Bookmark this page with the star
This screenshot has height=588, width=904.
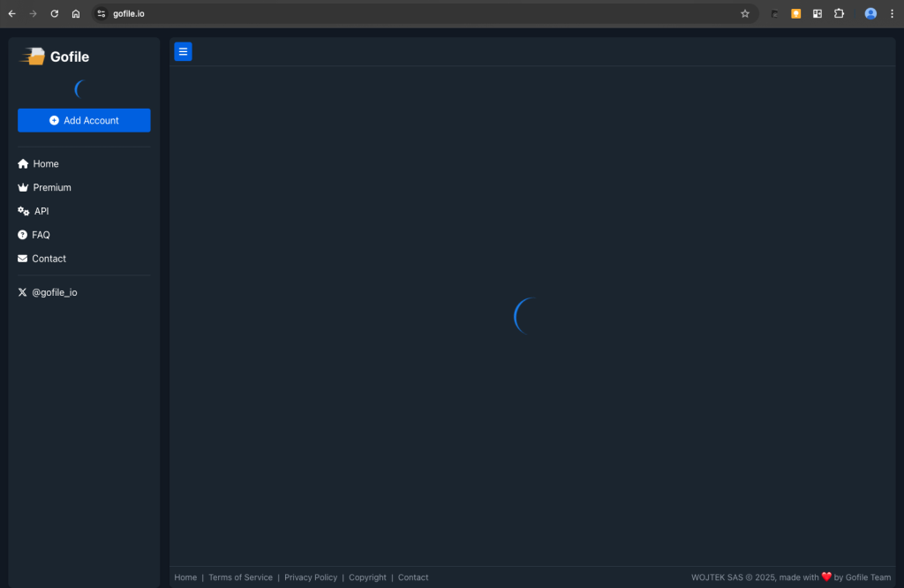coord(745,14)
